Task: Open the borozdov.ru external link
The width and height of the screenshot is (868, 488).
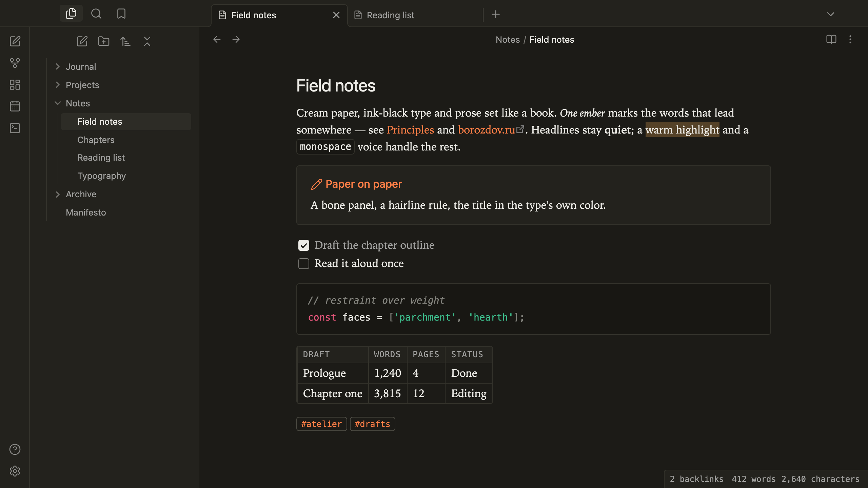Action: 487,130
